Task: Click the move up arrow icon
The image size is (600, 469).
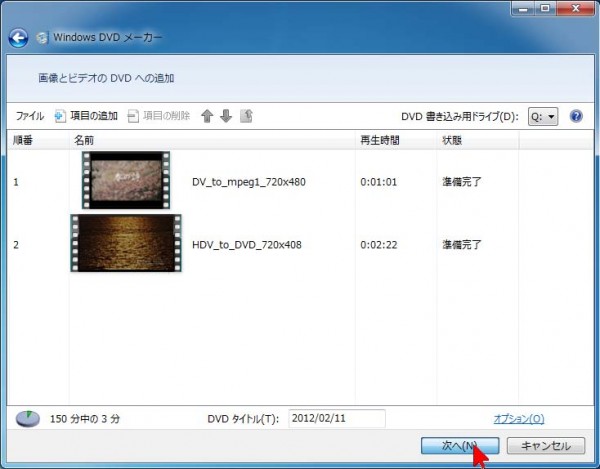Action: click(x=207, y=116)
